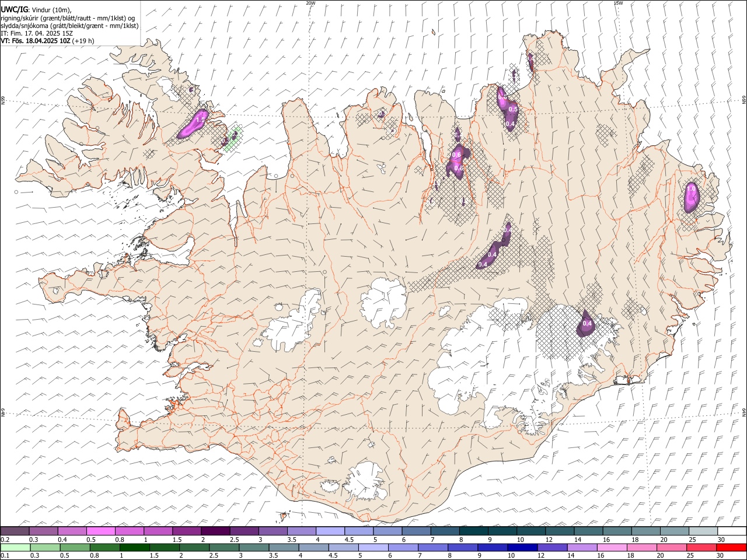Click the green hatched rain patch near the Westfjords
This screenshot has height=560, width=747.
(x=233, y=138)
